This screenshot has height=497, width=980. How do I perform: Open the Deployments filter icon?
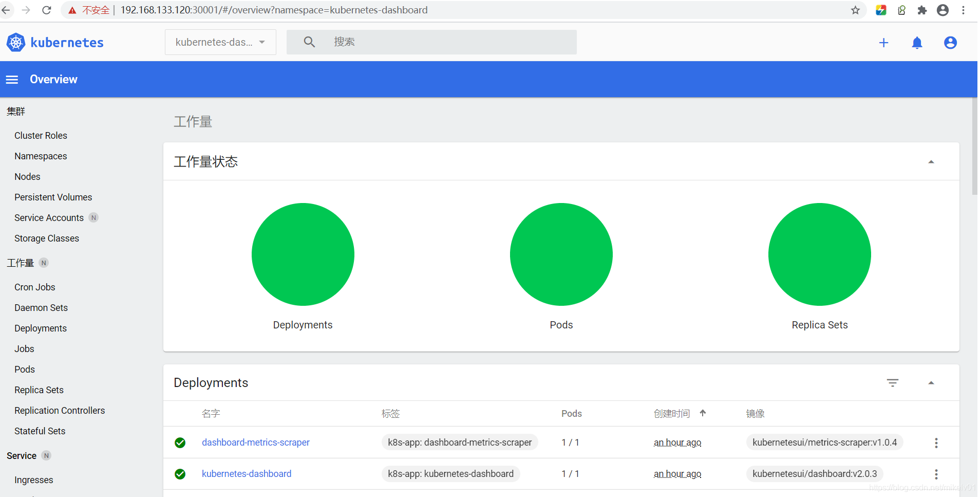tap(893, 383)
